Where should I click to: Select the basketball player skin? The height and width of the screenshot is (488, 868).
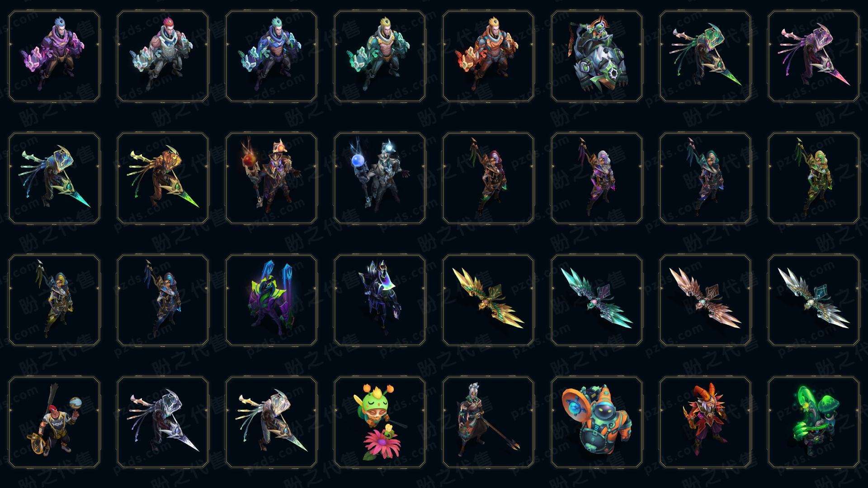[54, 422]
